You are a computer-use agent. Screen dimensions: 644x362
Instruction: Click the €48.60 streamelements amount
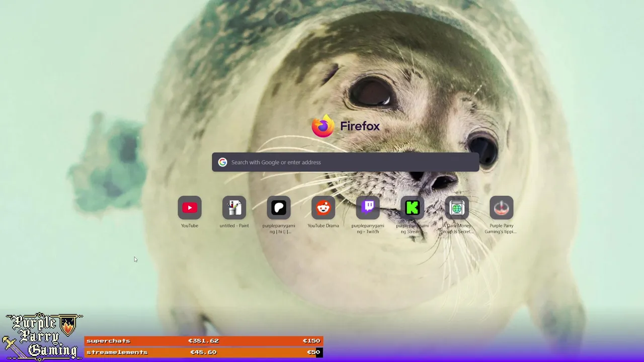coord(203,352)
